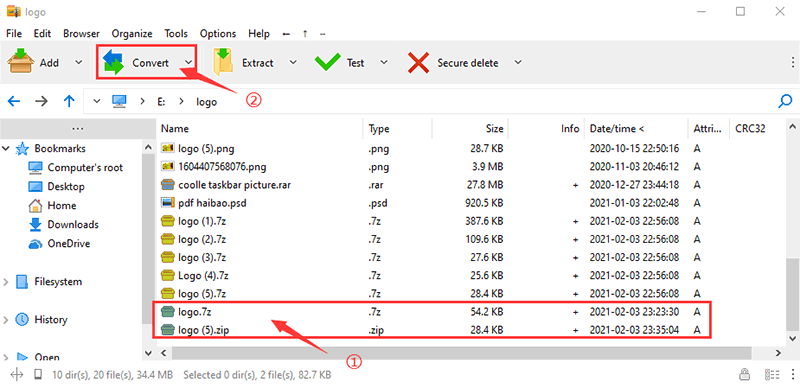Open the Extract dropdown arrow

click(x=293, y=62)
